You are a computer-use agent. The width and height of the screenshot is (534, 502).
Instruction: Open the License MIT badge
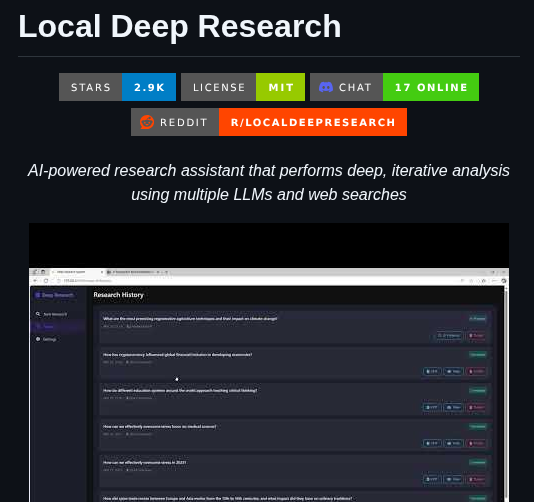point(243,87)
